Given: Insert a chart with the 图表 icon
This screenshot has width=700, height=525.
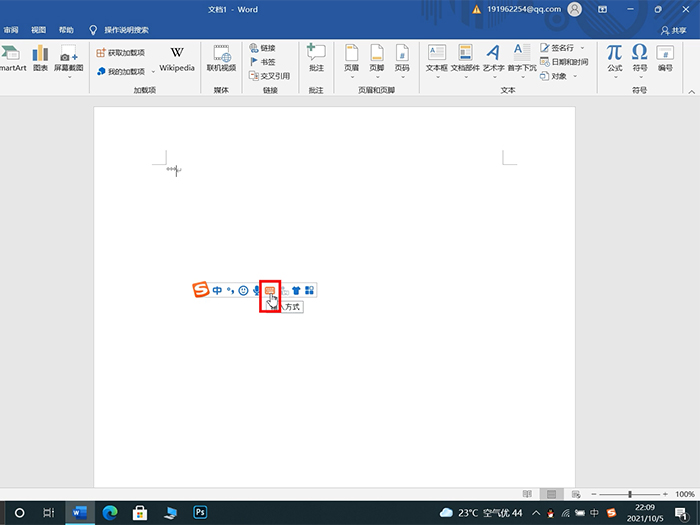Looking at the screenshot, I should coord(40,58).
